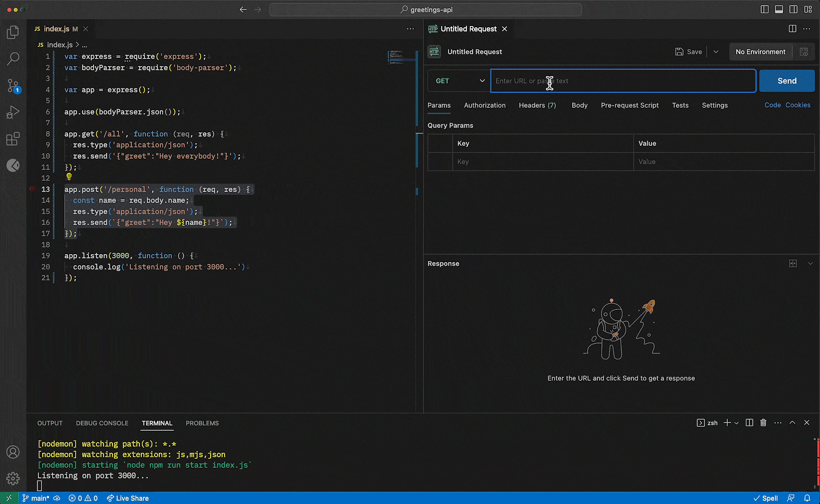This screenshot has height=504, width=820.
Task: Open the Extensions view
Action: click(x=13, y=139)
